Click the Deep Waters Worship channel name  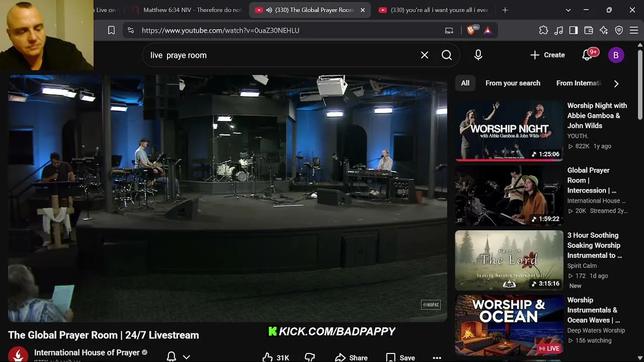[596, 330]
